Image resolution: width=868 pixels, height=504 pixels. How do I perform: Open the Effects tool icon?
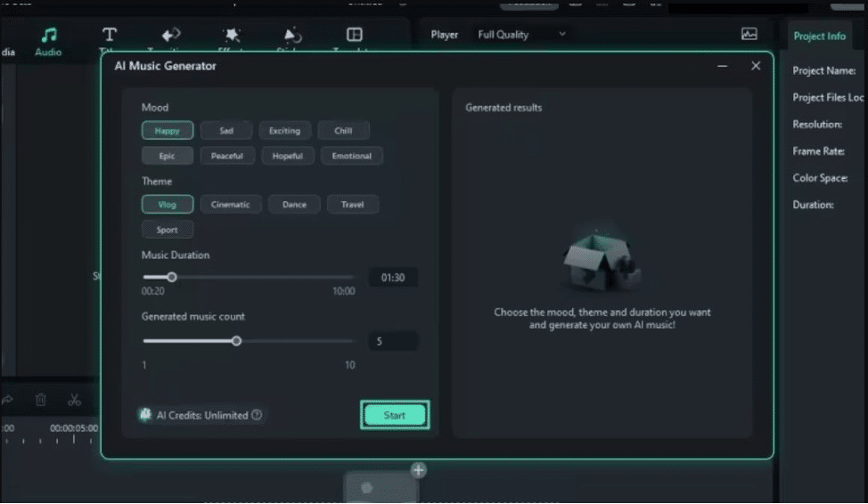(x=232, y=35)
